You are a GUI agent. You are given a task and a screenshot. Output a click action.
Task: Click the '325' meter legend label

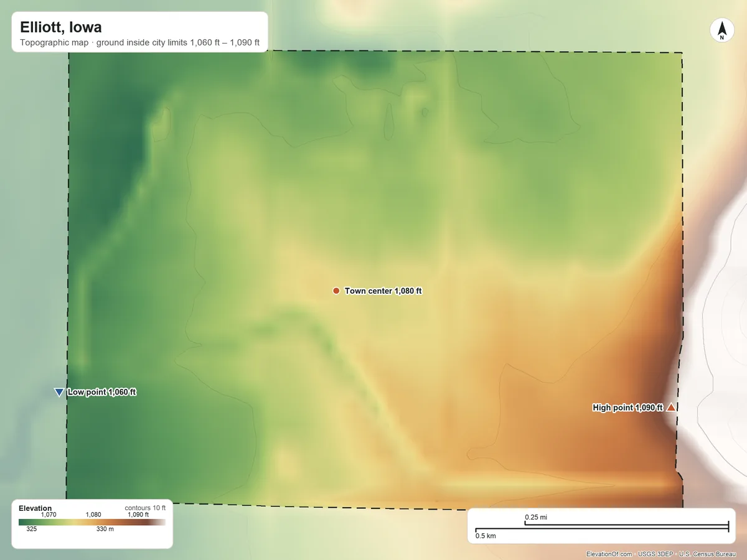click(x=32, y=530)
